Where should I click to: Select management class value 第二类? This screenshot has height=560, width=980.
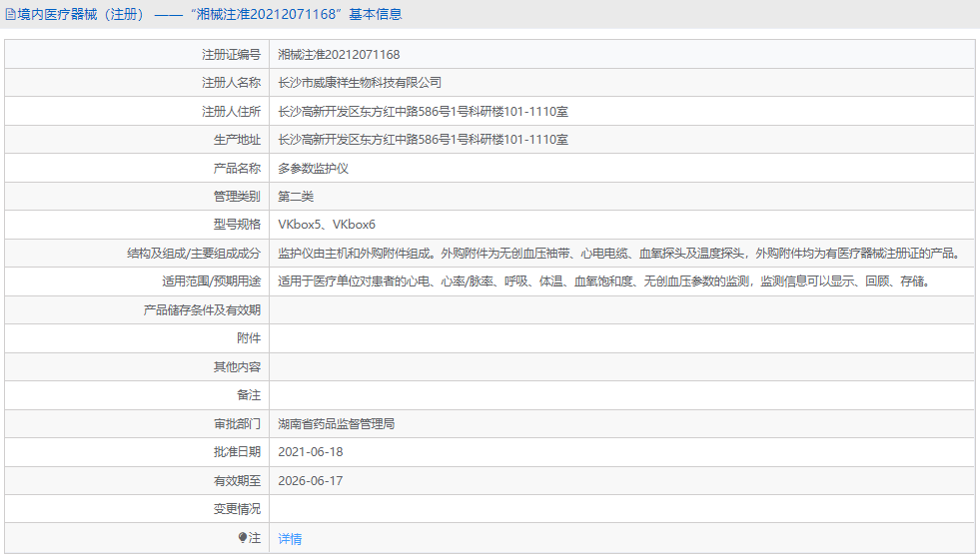pyautogui.click(x=296, y=196)
